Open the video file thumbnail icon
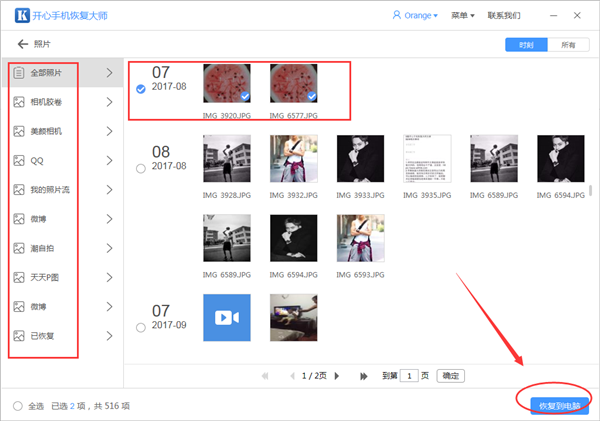The image size is (600, 421). [x=228, y=318]
